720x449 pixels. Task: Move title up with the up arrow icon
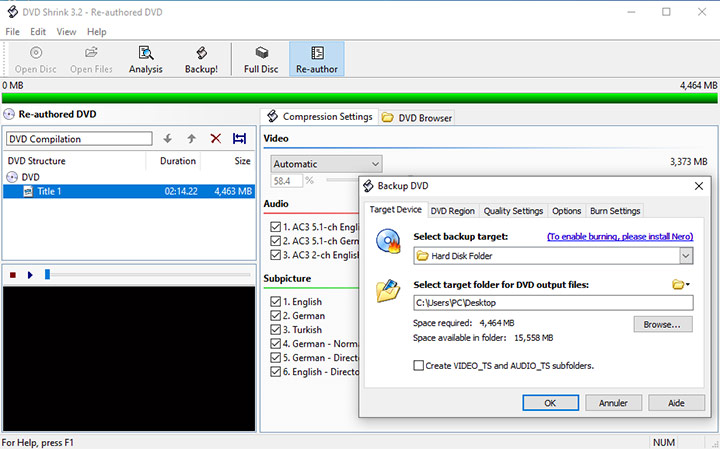point(191,139)
